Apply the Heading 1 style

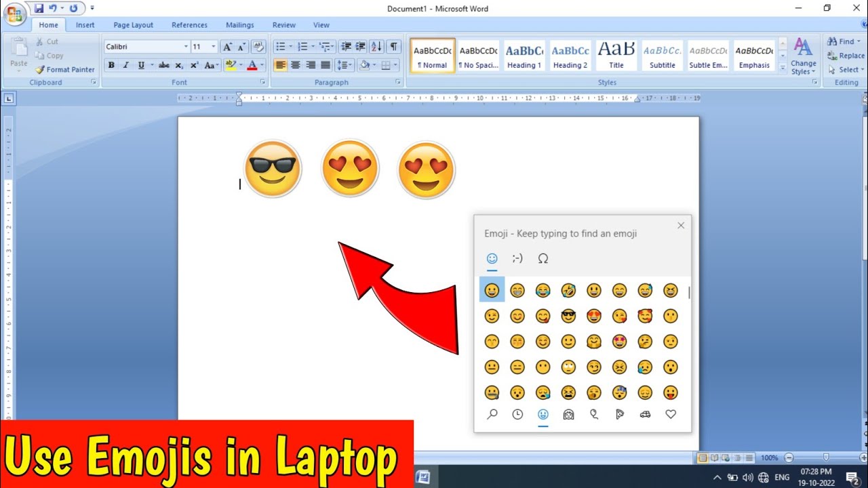[524, 55]
